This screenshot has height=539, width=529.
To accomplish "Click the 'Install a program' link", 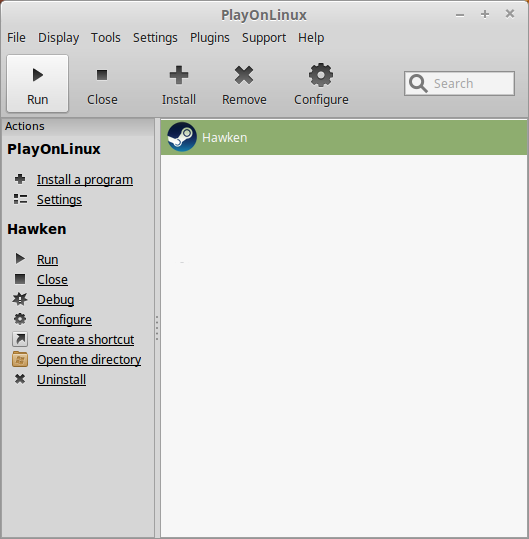I will (x=85, y=180).
